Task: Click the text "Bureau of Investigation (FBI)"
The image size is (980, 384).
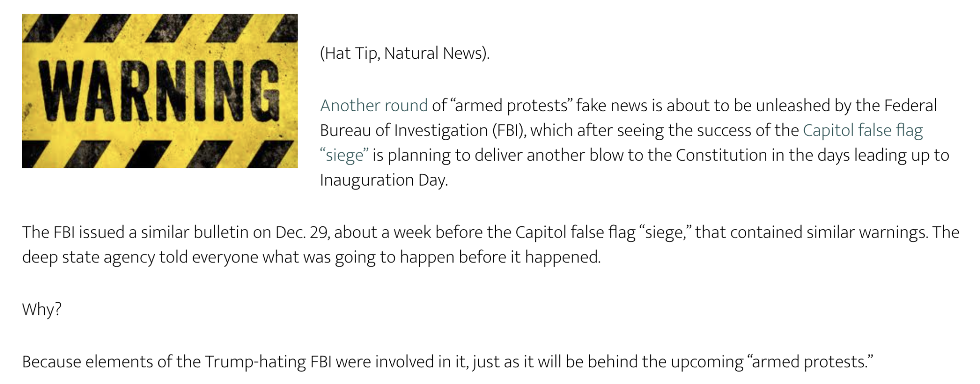Action: coord(423,130)
